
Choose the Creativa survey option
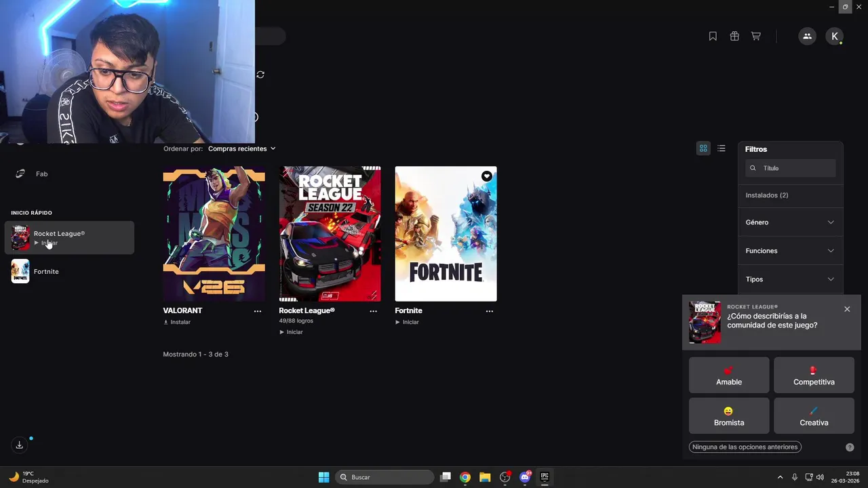[x=814, y=415]
